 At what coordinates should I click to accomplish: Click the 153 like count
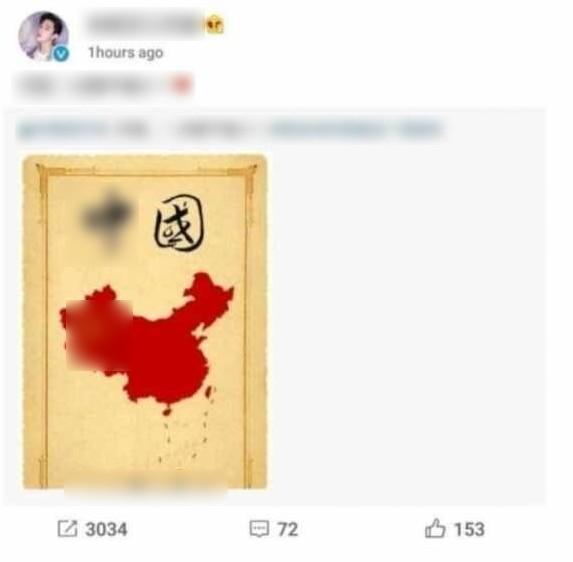pos(469,529)
